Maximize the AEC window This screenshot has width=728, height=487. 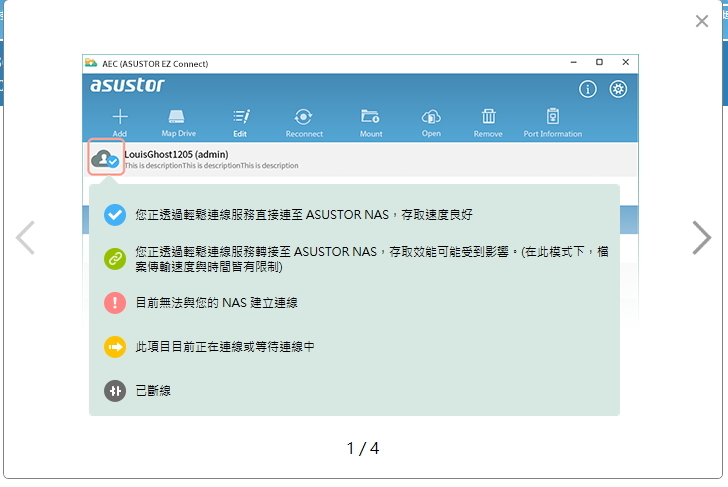(x=599, y=62)
